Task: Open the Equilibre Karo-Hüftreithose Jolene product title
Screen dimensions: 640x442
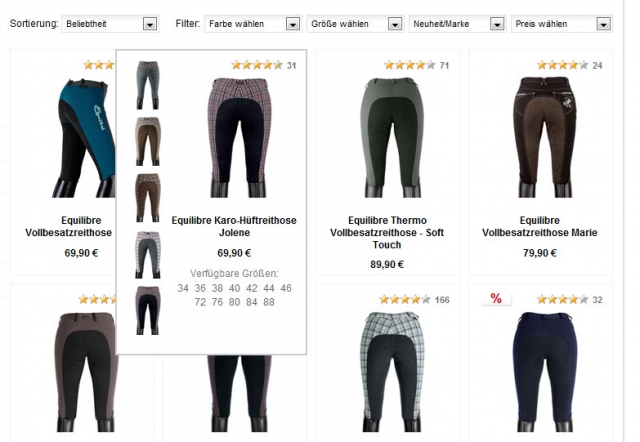Action: coord(234,227)
